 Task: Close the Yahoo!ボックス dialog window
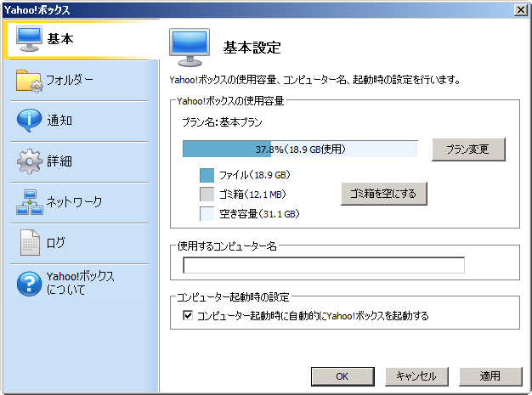pyautogui.click(x=520, y=10)
